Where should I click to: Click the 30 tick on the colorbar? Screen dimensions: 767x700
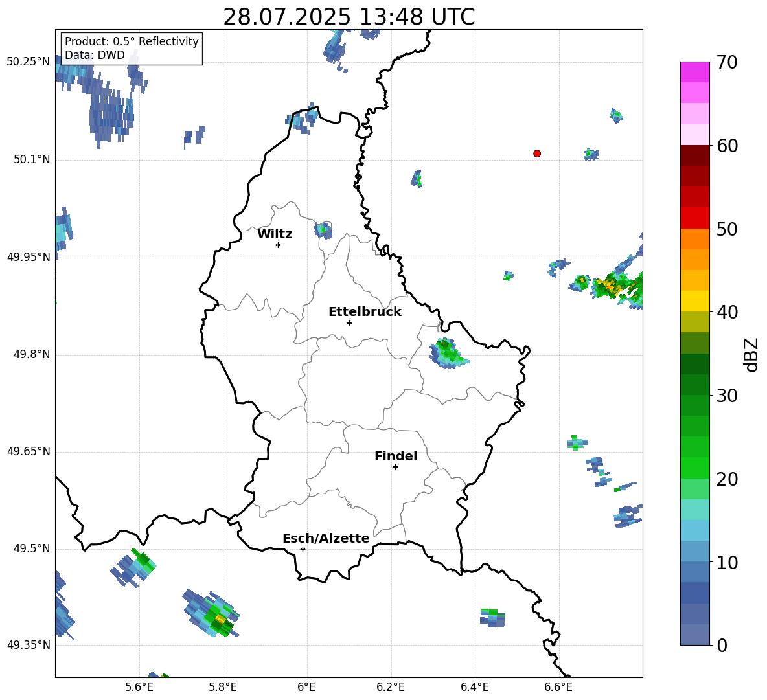tap(727, 396)
